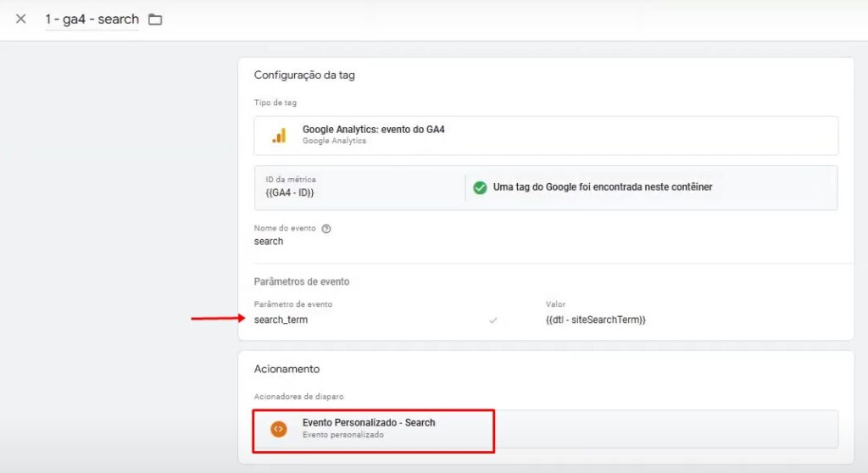This screenshot has width=868, height=473.
Task: Click the Acionadores de disparo label
Action: (299, 397)
